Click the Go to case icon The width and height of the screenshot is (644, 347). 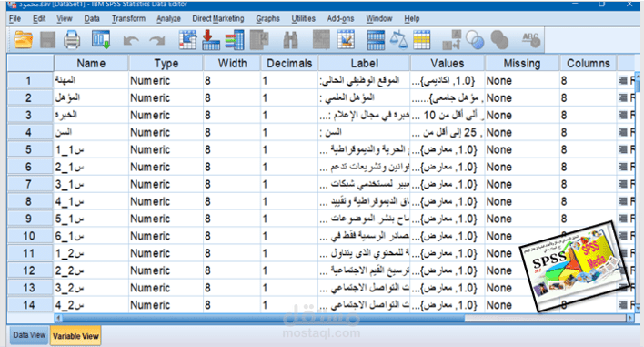pos(187,40)
